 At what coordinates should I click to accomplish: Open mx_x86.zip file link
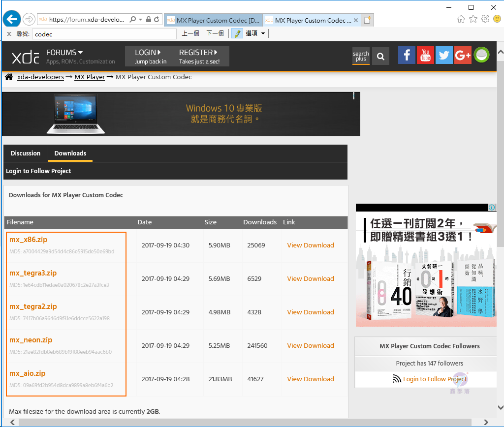(28, 240)
